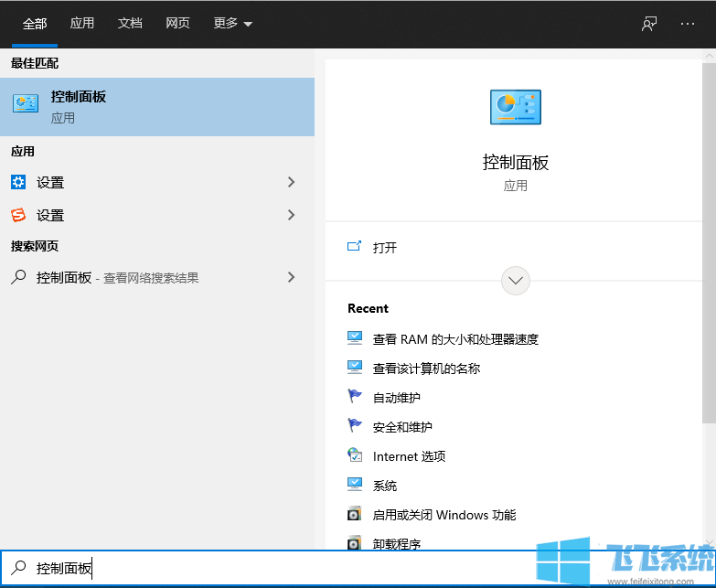Viewport: 716px width, 588px height.
Task: Open the three-dot options menu
Action: pyautogui.click(x=688, y=24)
